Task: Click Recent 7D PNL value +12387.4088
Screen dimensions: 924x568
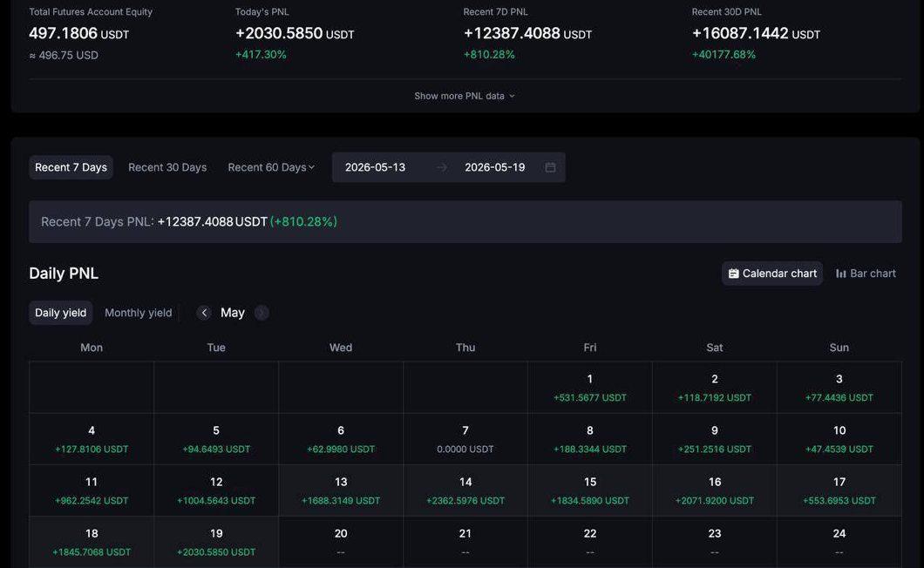Action: [512, 34]
